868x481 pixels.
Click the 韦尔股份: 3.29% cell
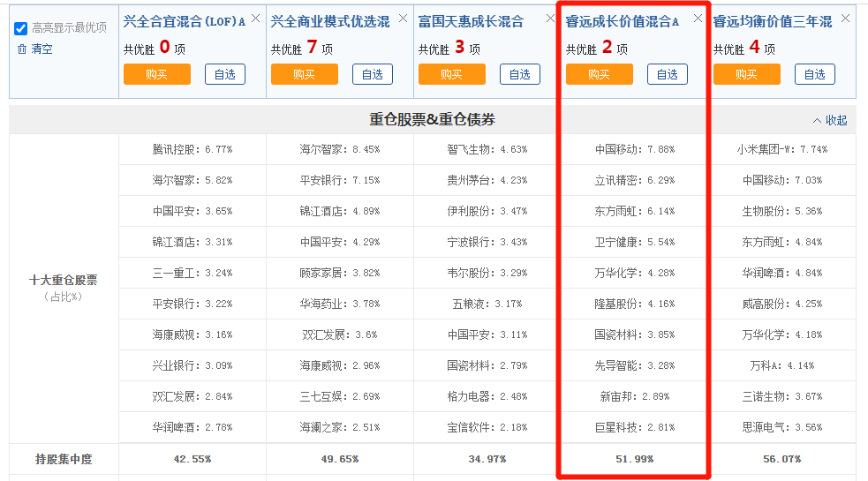487,274
